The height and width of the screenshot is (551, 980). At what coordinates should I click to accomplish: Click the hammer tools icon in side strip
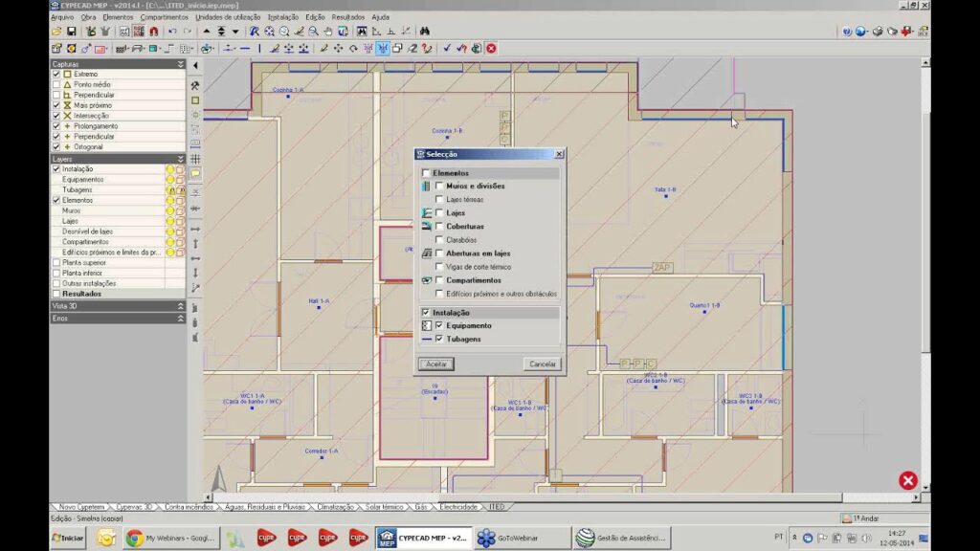[x=195, y=85]
